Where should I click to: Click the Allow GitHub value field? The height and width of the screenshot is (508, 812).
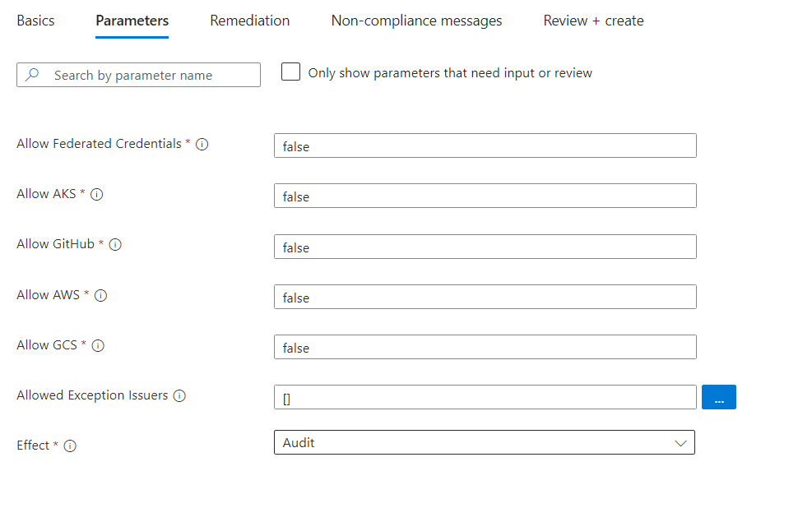[485, 247]
